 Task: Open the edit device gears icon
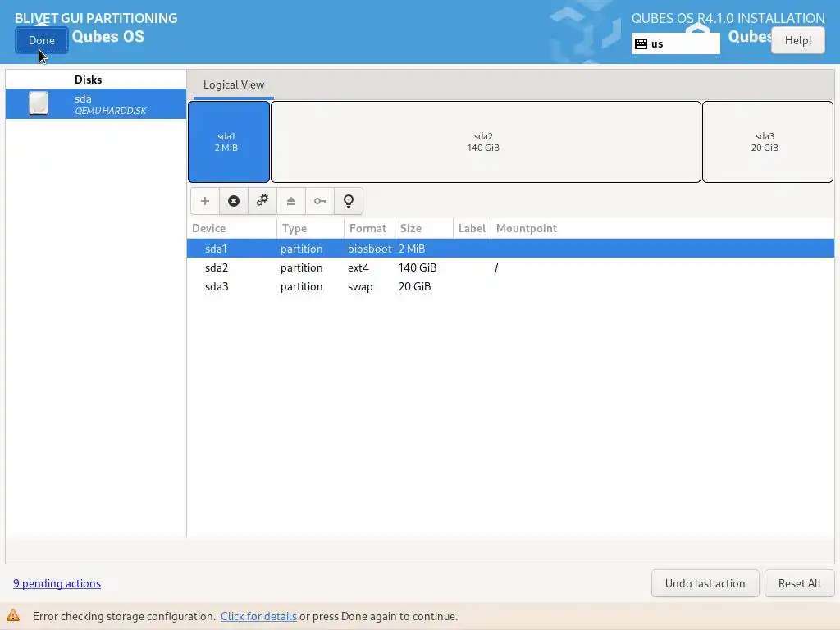[262, 201]
